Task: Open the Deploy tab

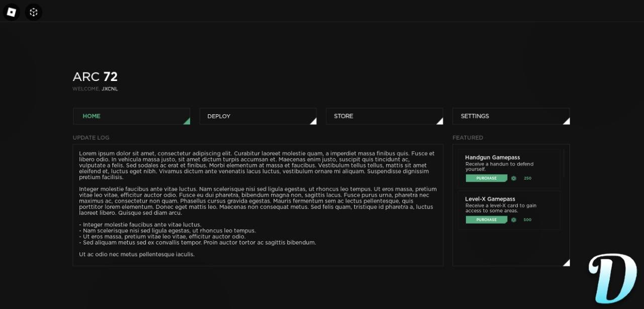Action: tap(257, 116)
